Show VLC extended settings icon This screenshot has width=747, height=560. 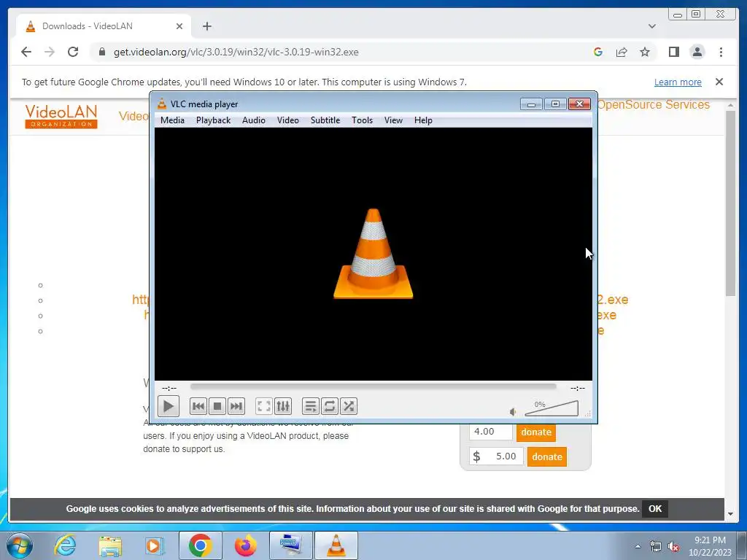click(x=282, y=406)
